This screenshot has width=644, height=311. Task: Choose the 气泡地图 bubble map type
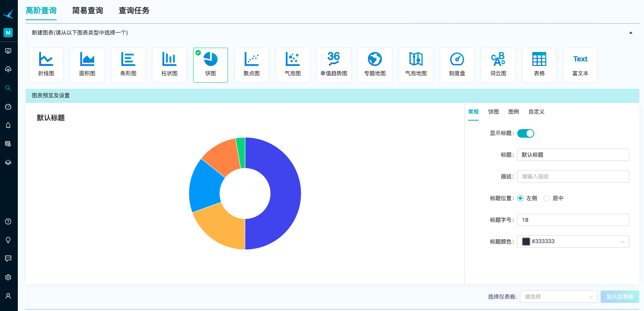(416, 65)
